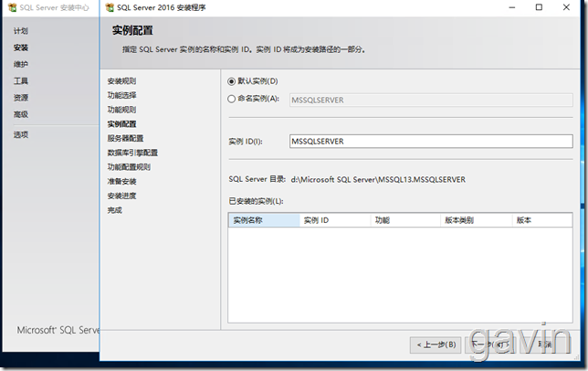This screenshot has width=588, height=371.
Task: Click the 实例配置 step in wizard list
Action: (x=121, y=124)
